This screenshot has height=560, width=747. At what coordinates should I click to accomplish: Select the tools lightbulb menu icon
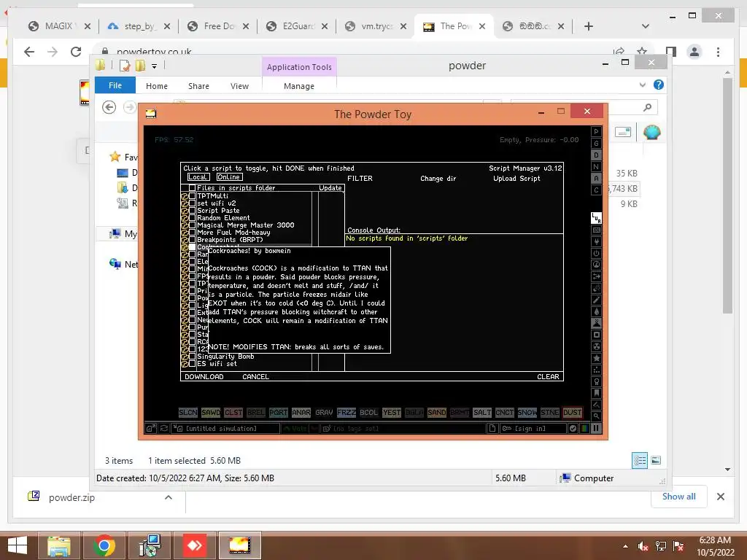point(596,381)
